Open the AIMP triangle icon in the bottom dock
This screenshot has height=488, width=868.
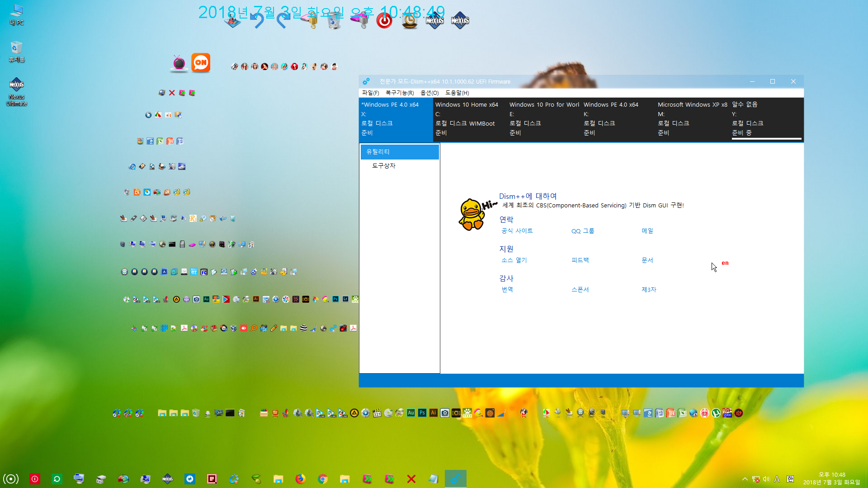point(354,413)
